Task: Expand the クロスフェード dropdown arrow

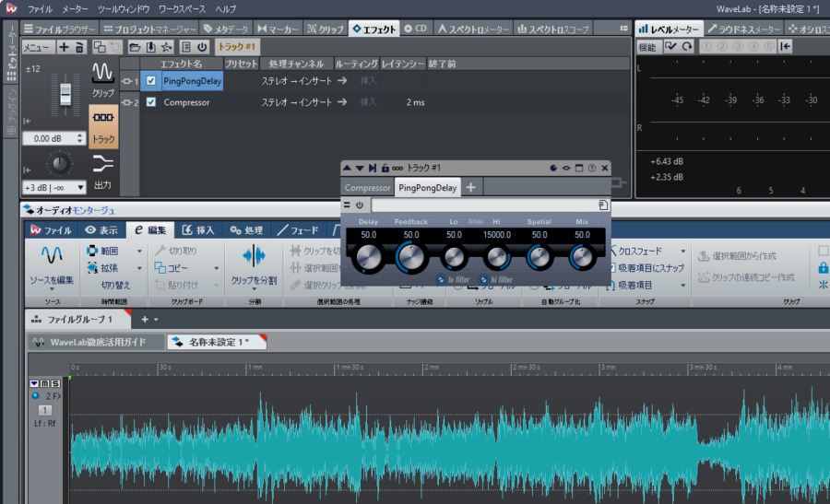Action: click(682, 252)
